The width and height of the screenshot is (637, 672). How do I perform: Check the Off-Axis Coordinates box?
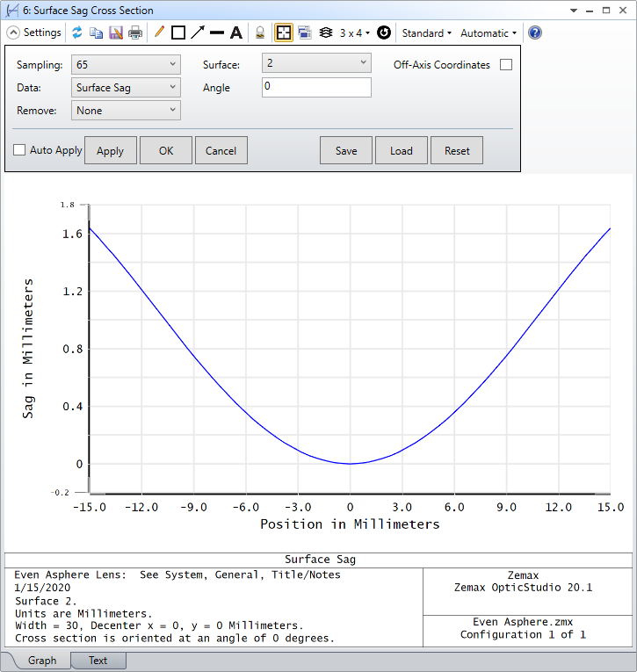coord(505,65)
